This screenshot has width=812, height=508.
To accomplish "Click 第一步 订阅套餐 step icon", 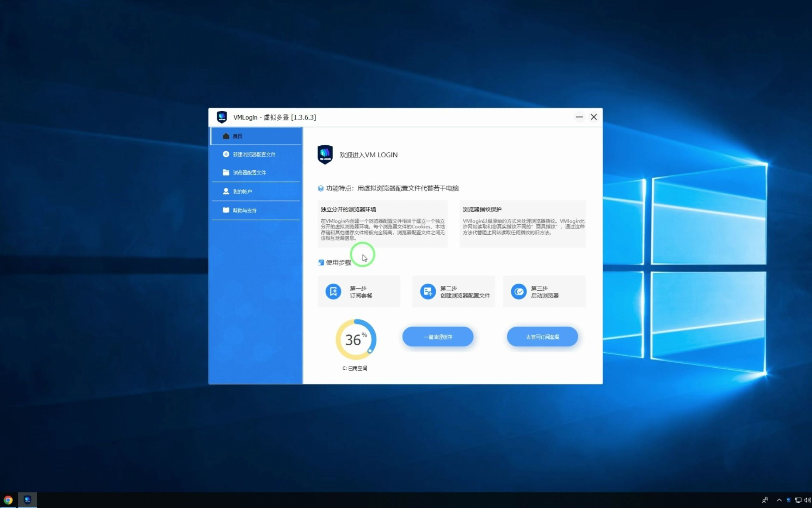I will 333,291.
